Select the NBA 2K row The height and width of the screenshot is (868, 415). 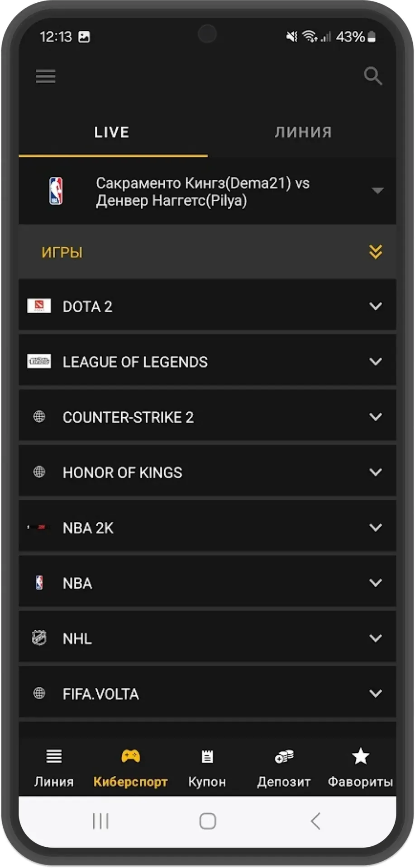207,527
